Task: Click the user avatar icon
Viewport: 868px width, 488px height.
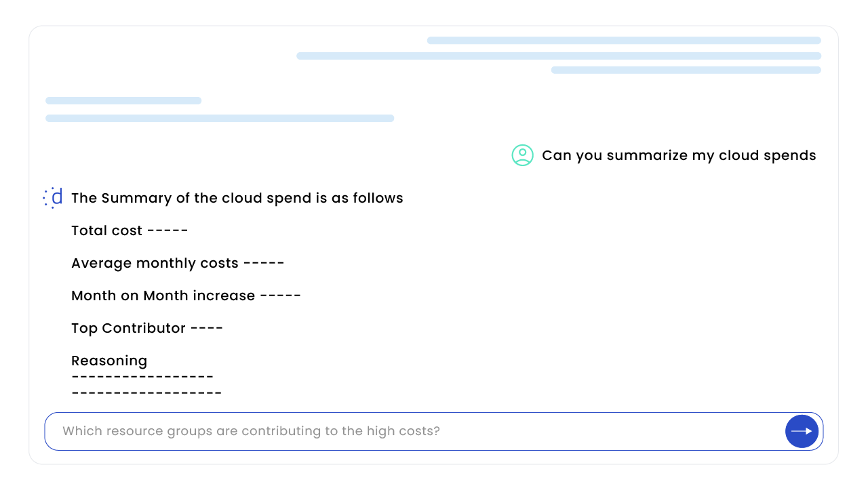Action: (x=522, y=155)
